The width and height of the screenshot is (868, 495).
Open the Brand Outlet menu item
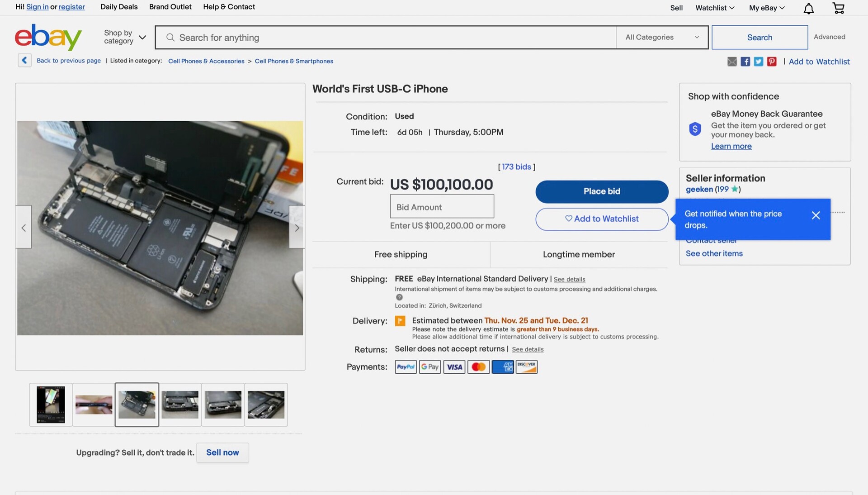click(170, 7)
